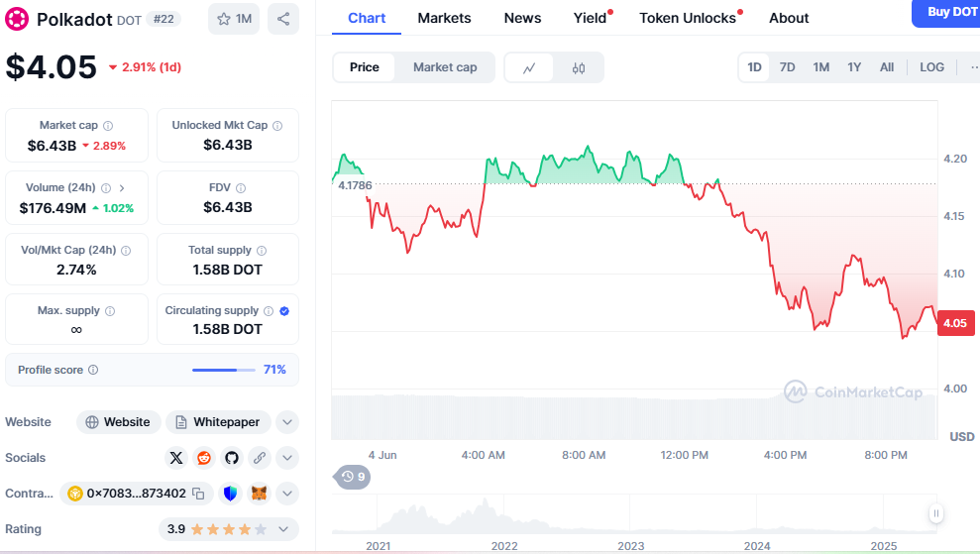Open the Markets tab

444,18
